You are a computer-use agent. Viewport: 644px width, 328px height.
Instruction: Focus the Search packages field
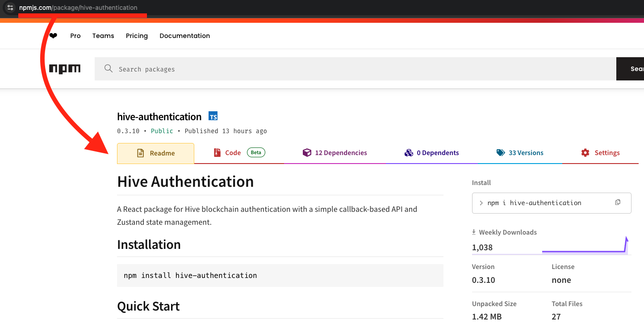(355, 69)
